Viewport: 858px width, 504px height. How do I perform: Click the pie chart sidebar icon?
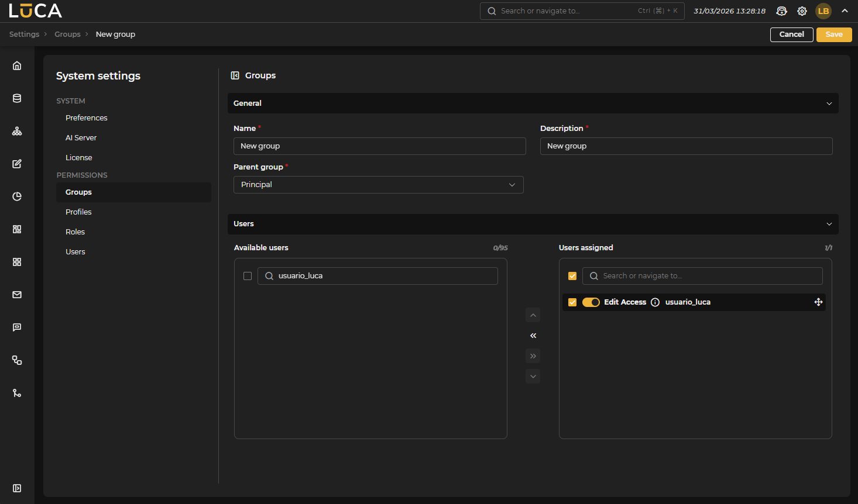[x=17, y=196]
